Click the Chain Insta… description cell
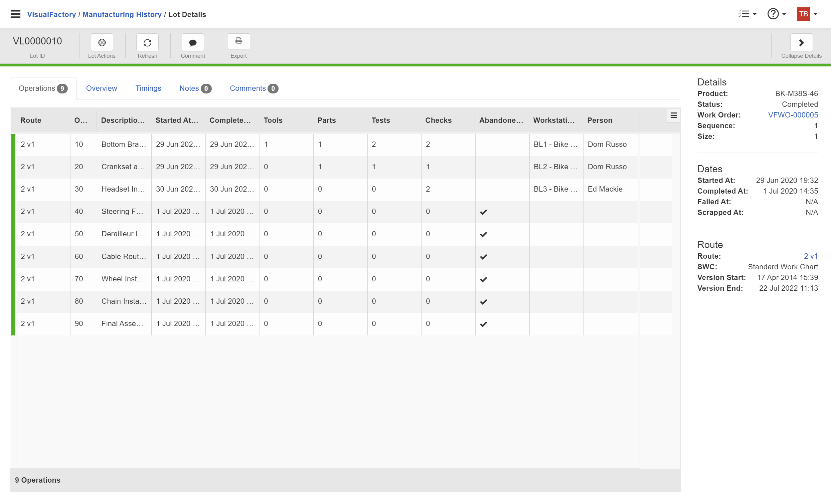This screenshot has width=831, height=504. (x=124, y=301)
